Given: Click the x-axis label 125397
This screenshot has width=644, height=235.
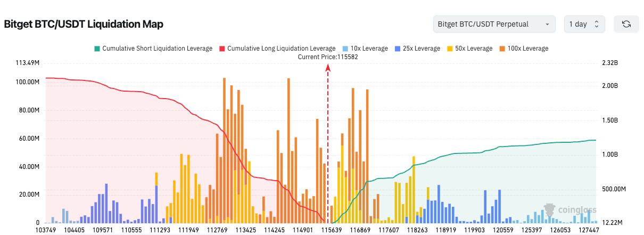Looking at the screenshot, I should tap(531, 230).
